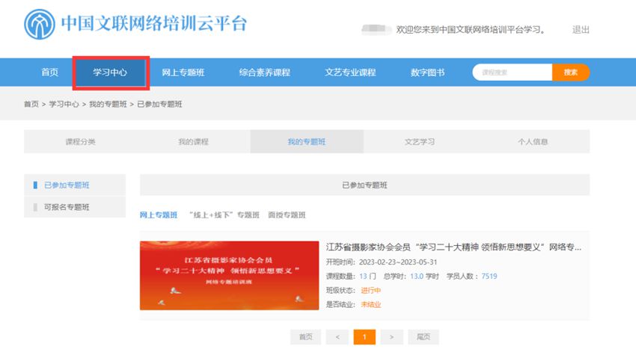The image size is (636, 364).
Task: Go to 综合素养课程 navigation item
Action: [264, 73]
